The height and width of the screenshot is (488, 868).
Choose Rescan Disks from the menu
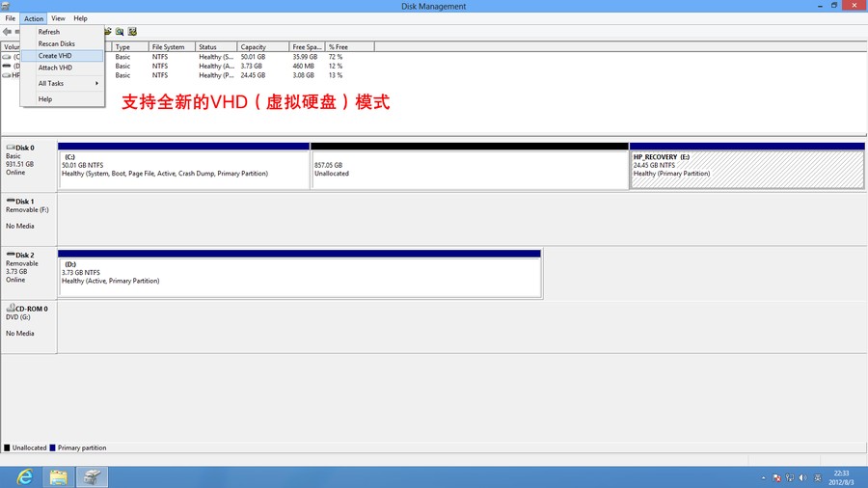point(56,43)
